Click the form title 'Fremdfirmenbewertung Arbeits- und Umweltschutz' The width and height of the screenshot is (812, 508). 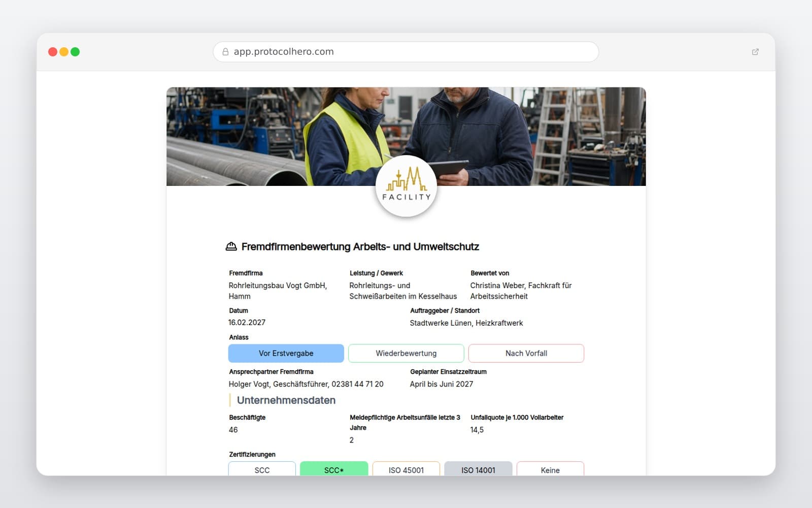point(360,247)
